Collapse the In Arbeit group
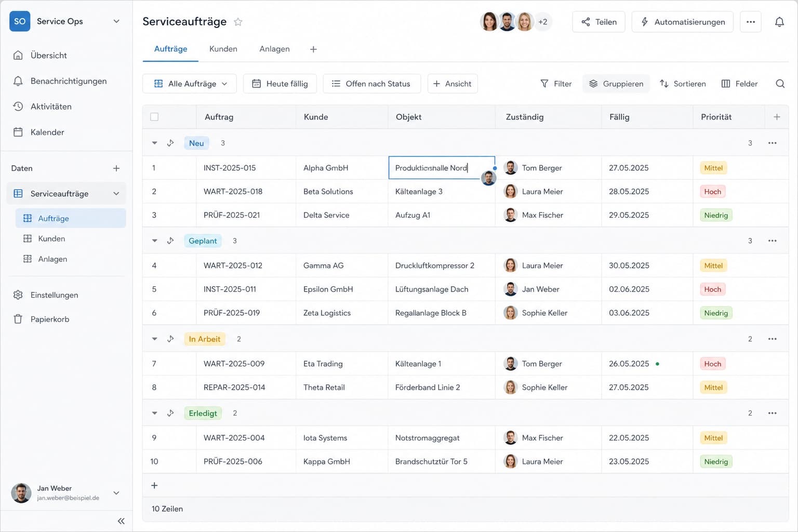Viewport: 798px width, 532px height. pyautogui.click(x=154, y=339)
